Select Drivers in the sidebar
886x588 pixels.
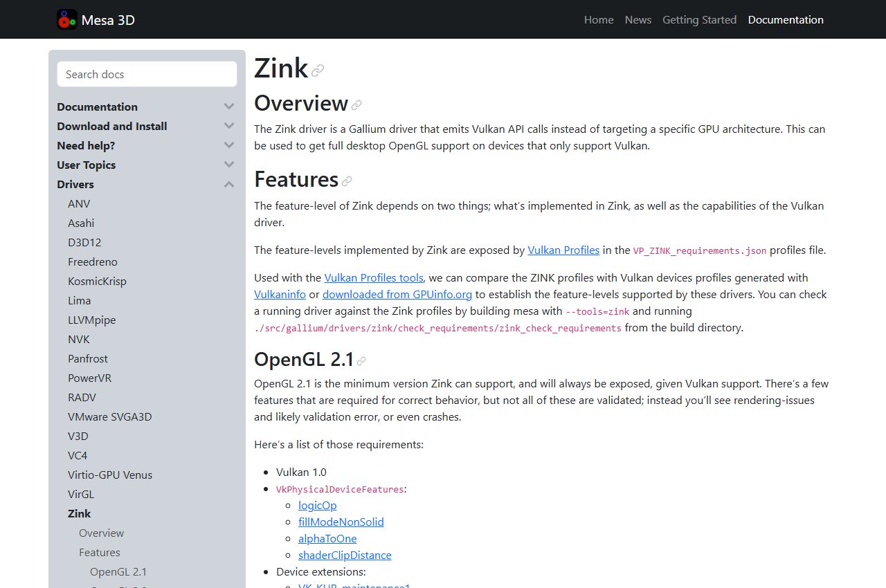coord(75,184)
